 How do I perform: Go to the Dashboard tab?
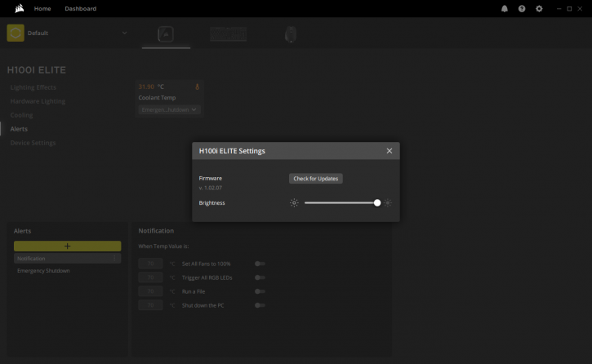pyautogui.click(x=80, y=8)
